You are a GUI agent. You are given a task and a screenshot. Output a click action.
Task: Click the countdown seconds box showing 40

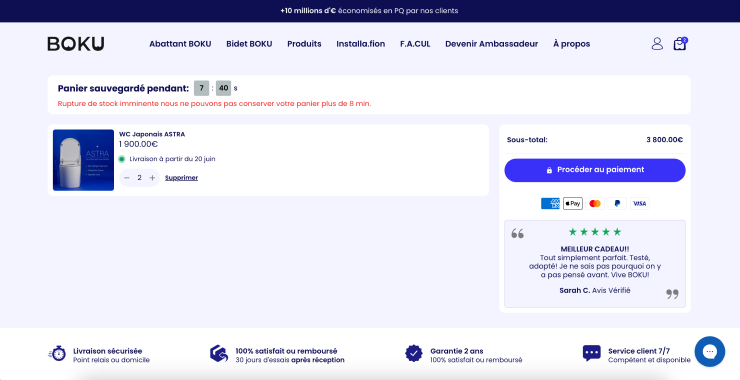pos(224,88)
